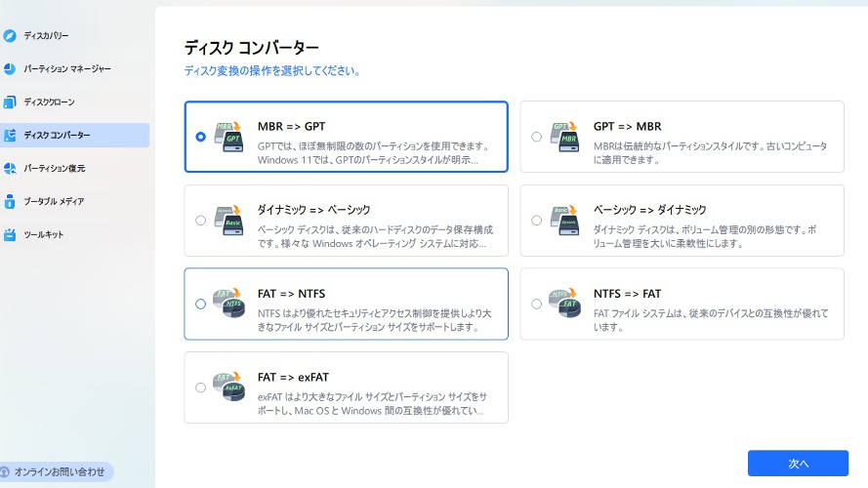Click the Basic to Dynamic disk icon
The height and width of the screenshot is (488, 868).
[x=565, y=221]
